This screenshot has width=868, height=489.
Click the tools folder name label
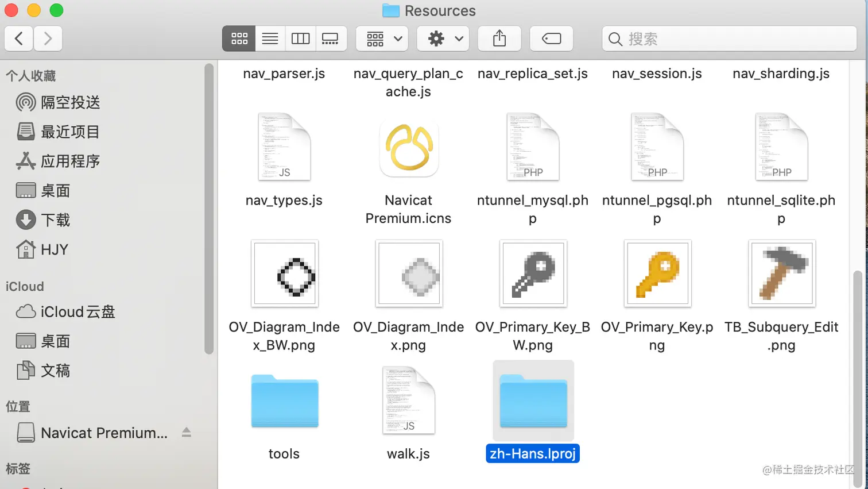[284, 454]
